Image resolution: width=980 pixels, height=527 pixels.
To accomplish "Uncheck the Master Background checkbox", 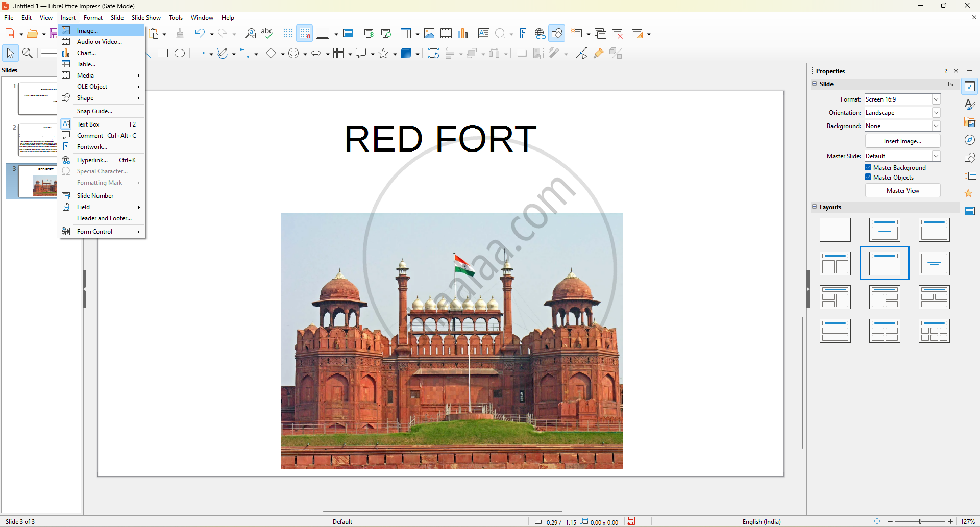I will tap(868, 167).
